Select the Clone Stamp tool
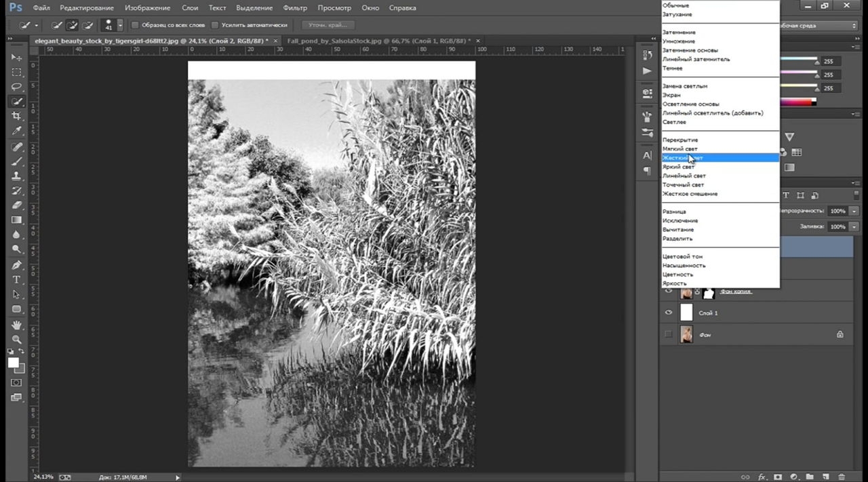Screen dimensions: 868x482 pyautogui.click(x=17, y=176)
